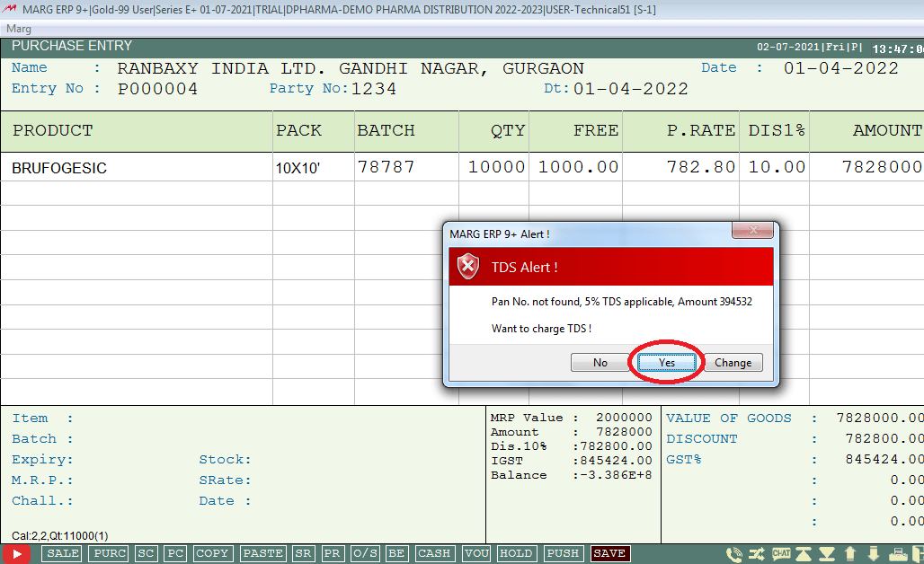The width and height of the screenshot is (924, 564).
Task: Close the TDS Alert dialog
Action: (x=752, y=230)
